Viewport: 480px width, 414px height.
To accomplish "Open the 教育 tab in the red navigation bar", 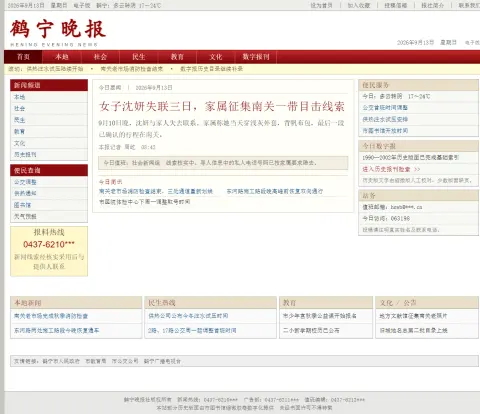I will pos(177,57).
